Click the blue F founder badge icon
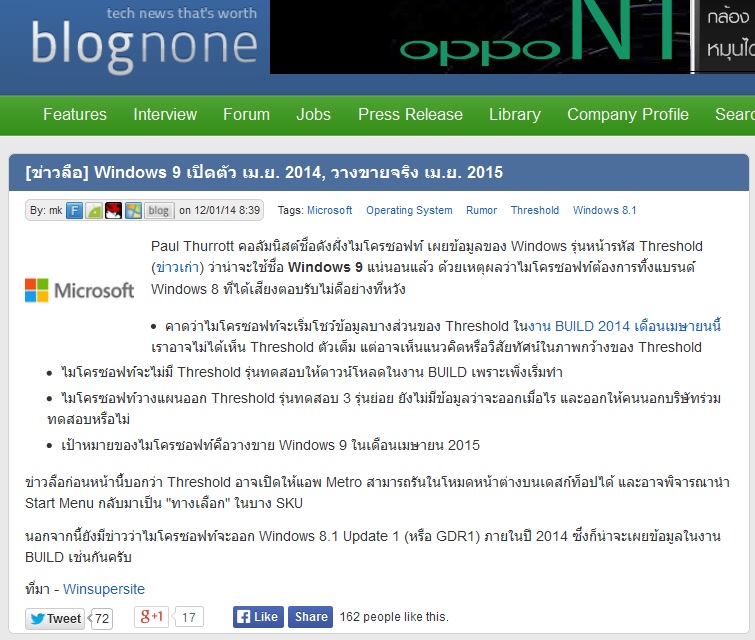The width and height of the screenshot is (755, 640). point(75,210)
